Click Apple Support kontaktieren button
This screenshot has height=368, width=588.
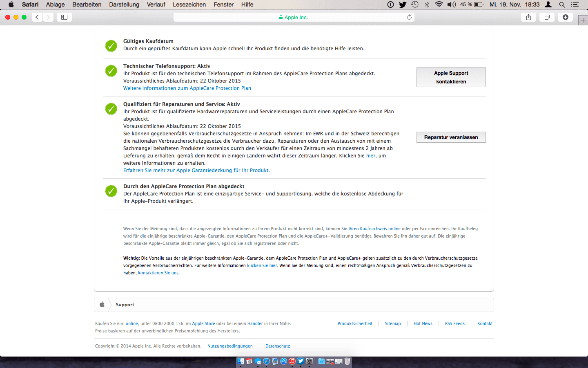451,77
